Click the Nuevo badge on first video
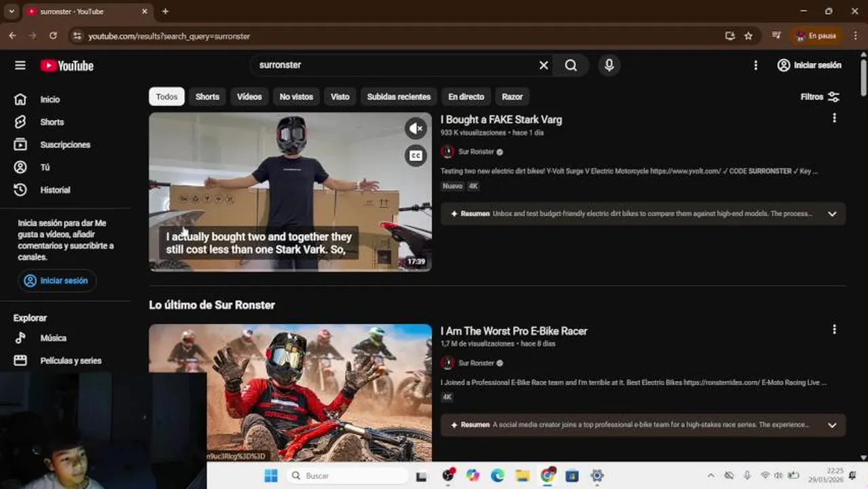 (452, 186)
